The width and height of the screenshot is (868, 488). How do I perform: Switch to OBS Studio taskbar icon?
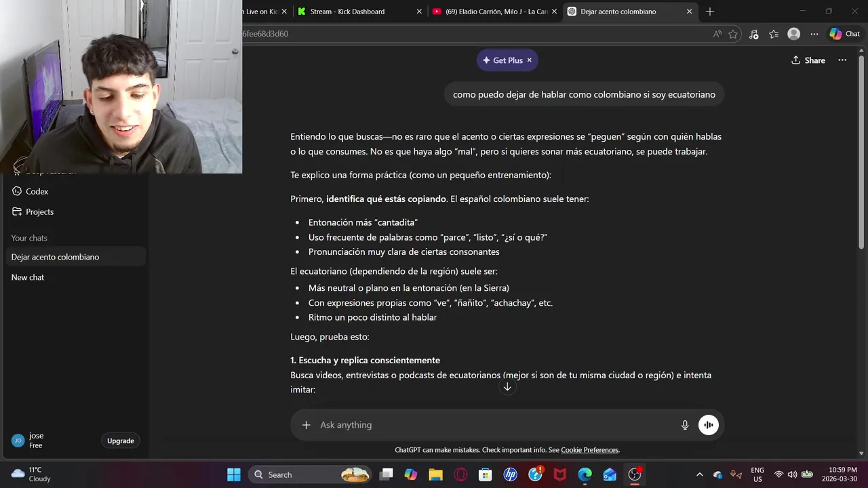(x=635, y=474)
